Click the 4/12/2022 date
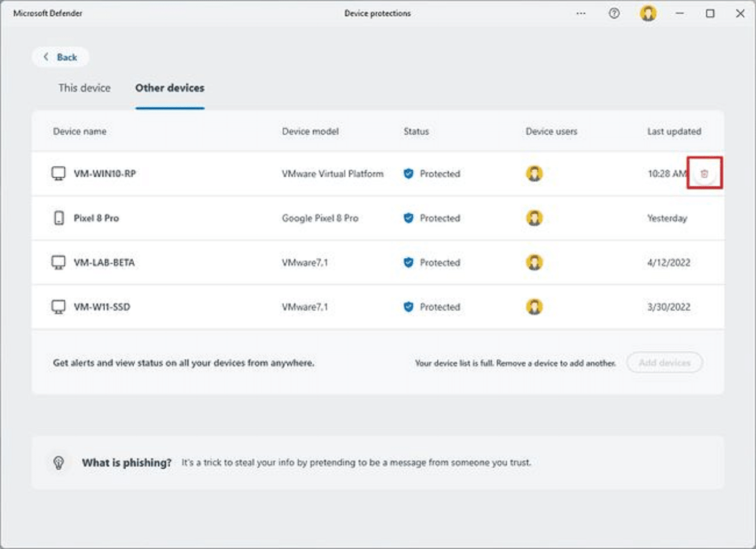The height and width of the screenshot is (549, 756). (669, 263)
